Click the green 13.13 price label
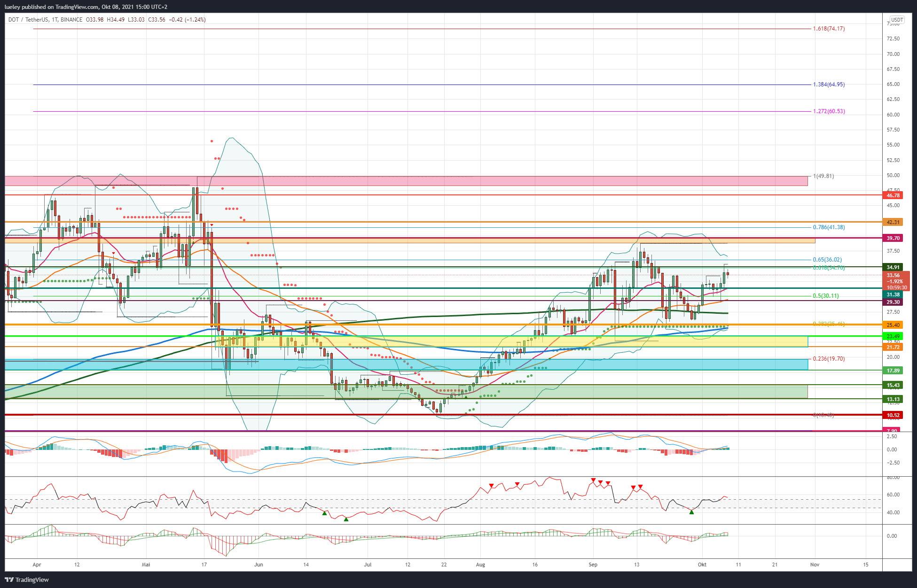Viewport: 917px width, 588px height. [893, 399]
